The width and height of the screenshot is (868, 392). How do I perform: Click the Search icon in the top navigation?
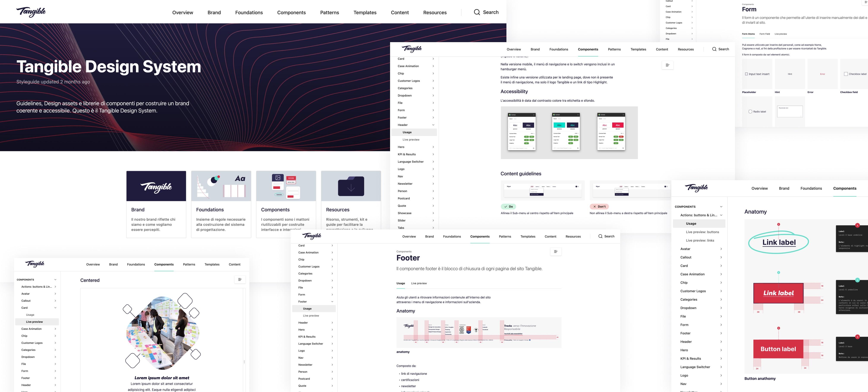[x=477, y=12]
